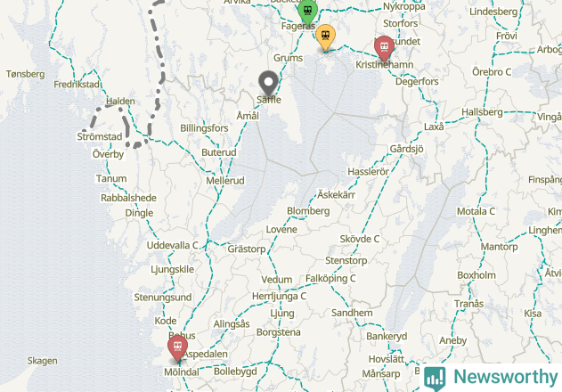Click the Skövde C station label
This screenshot has width=562, height=392.
[360, 239]
